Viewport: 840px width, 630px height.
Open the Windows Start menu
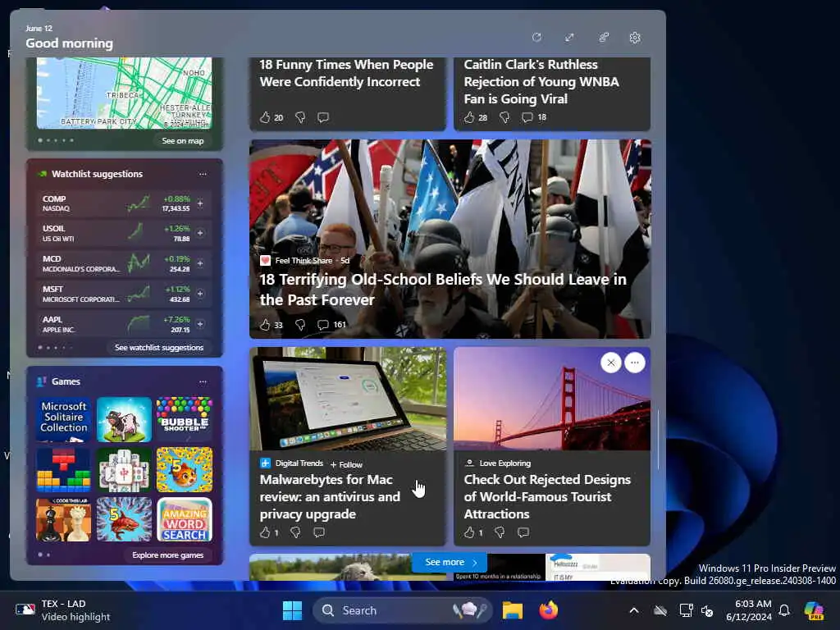(293, 610)
